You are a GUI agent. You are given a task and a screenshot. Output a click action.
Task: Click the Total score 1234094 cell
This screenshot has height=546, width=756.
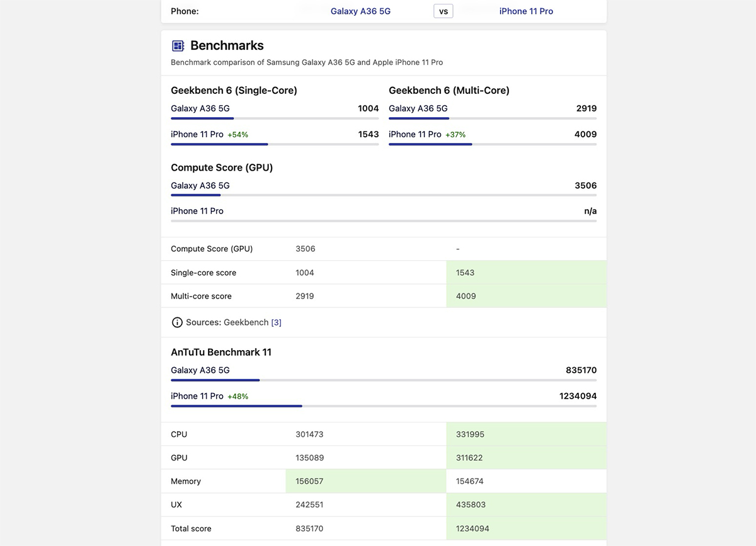click(x=526, y=528)
